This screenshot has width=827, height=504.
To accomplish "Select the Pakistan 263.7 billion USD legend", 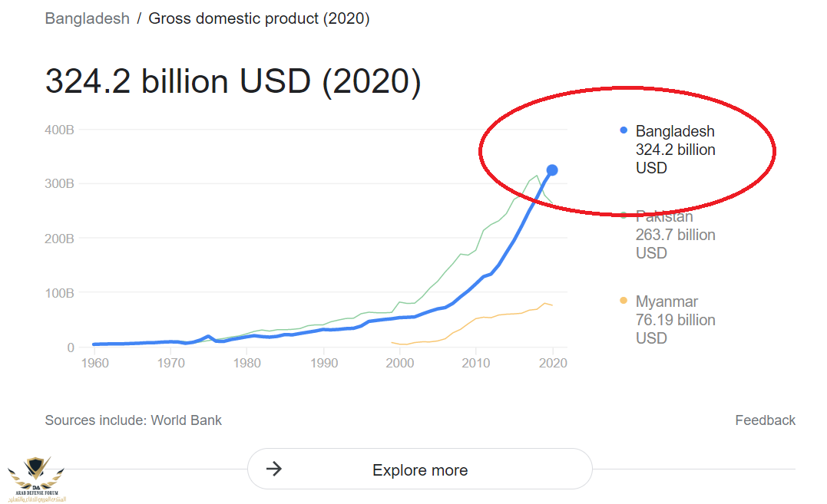I will pyautogui.click(x=675, y=235).
